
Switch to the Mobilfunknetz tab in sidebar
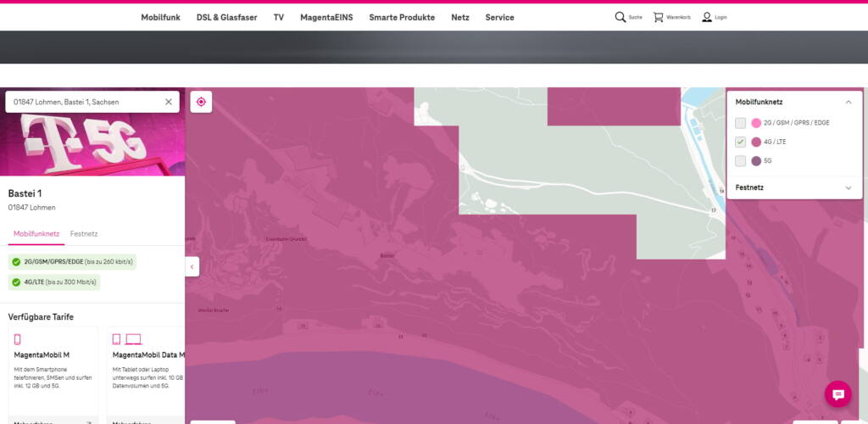[x=36, y=234]
